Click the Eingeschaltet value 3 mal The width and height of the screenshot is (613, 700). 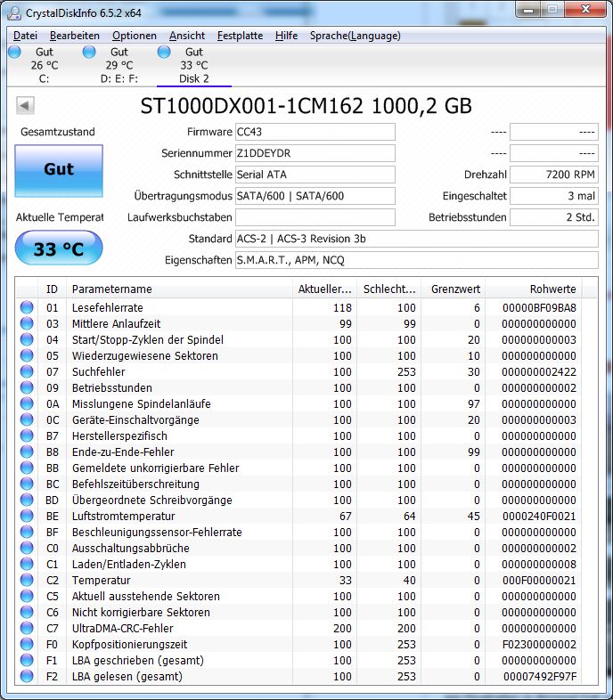point(554,196)
